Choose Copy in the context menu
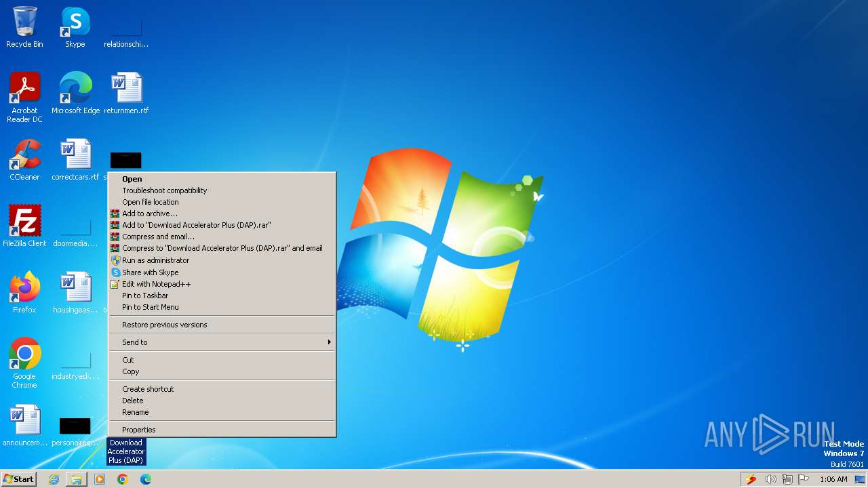 coord(222,371)
